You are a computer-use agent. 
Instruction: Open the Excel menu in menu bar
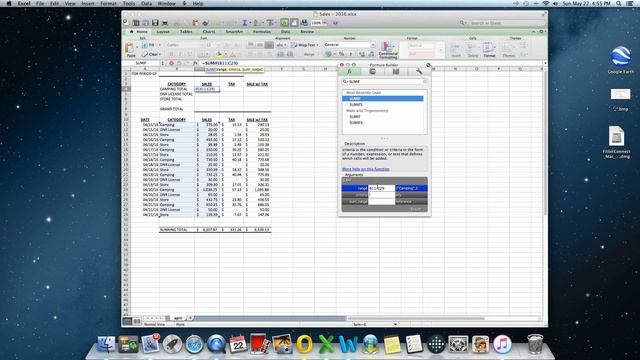[x=24, y=3]
